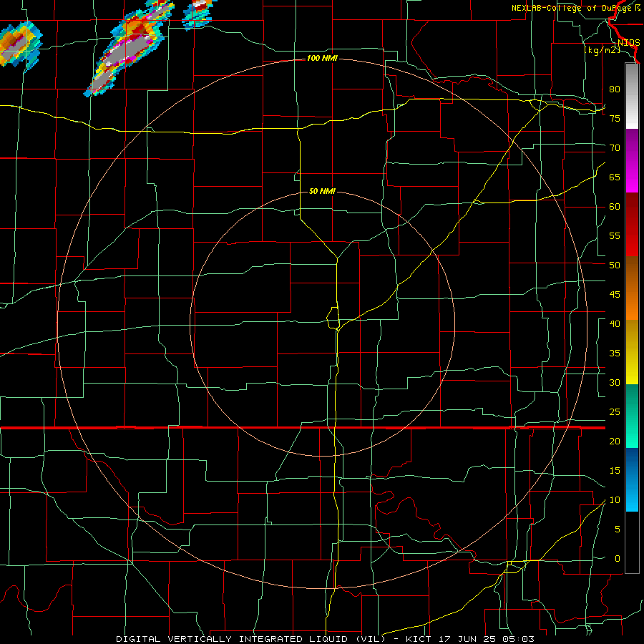Click the Digital Vertically Integrated Liquid caption
The image size is (644, 644).
coord(326,639)
